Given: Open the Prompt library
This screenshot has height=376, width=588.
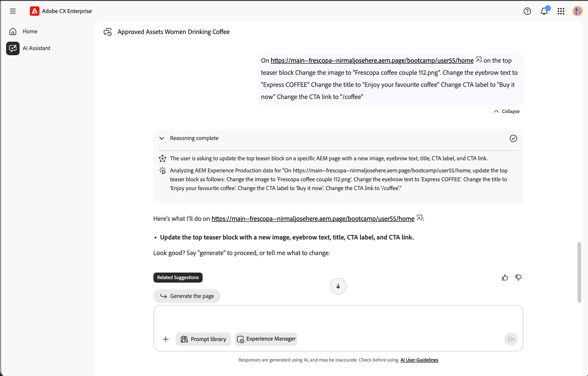Looking at the screenshot, I should [x=203, y=339].
